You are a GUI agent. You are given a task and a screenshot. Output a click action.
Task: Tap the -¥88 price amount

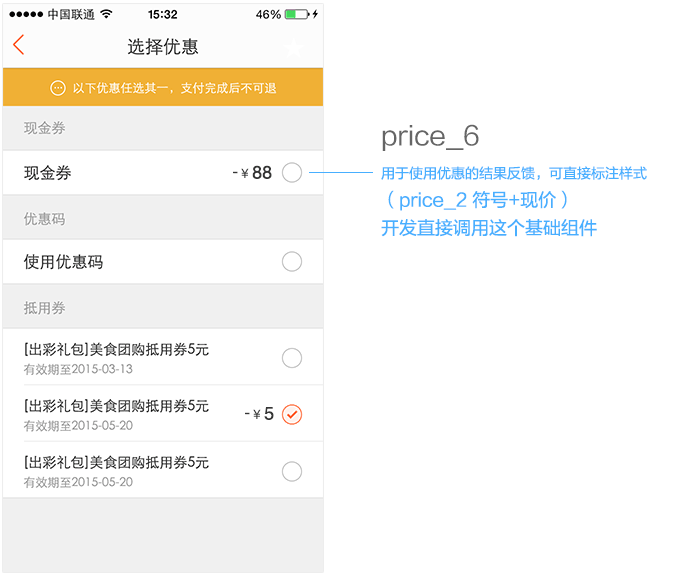coord(252,173)
